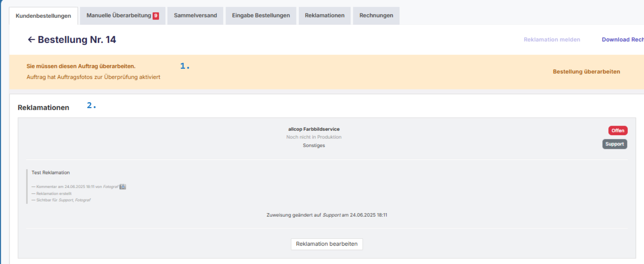Viewport: 644px width, 264px height.
Task: Click the red 9 badge on Manuelle Überarbeitung
Action: pos(156,16)
